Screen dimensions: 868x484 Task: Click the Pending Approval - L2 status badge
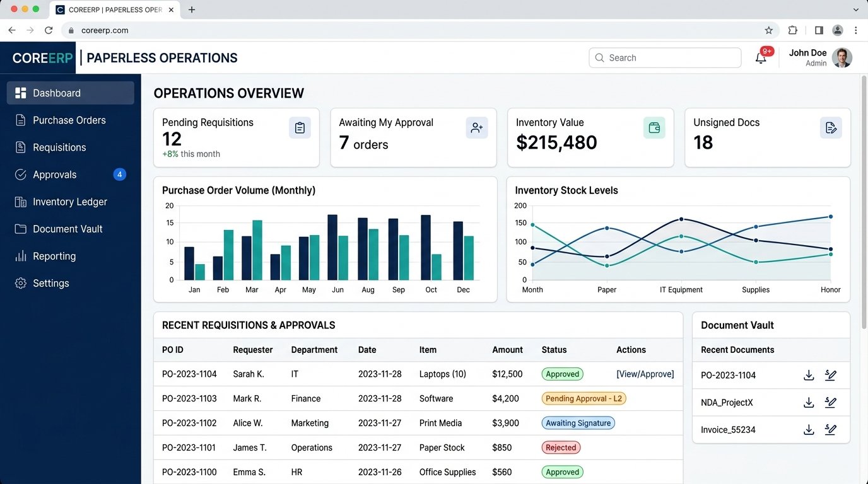[x=584, y=399]
